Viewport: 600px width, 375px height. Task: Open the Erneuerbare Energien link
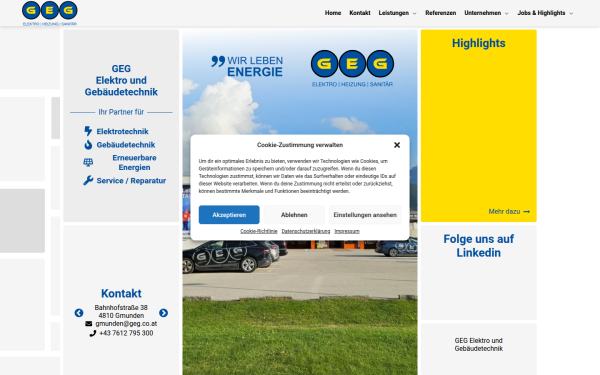coord(134,163)
